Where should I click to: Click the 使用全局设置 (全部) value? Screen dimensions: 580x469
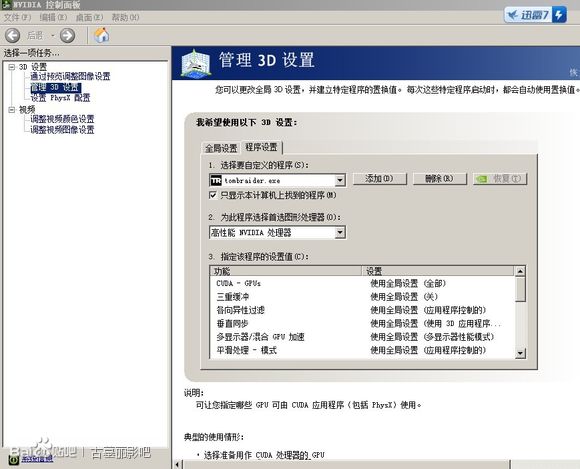click(x=408, y=283)
